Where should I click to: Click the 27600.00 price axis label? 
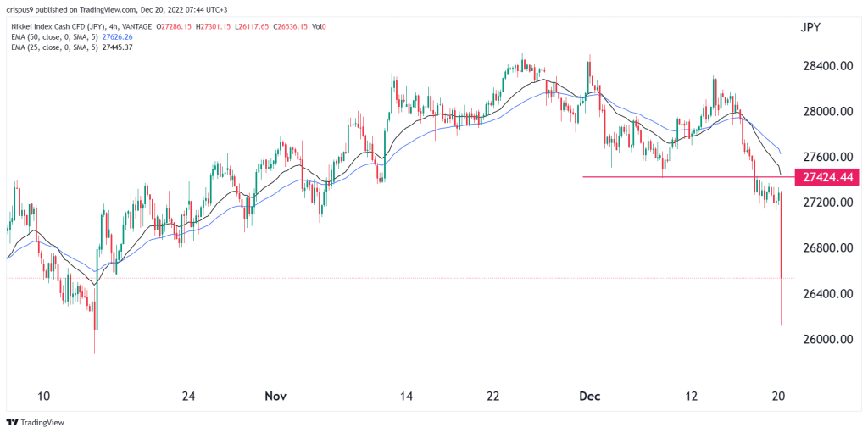826,158
